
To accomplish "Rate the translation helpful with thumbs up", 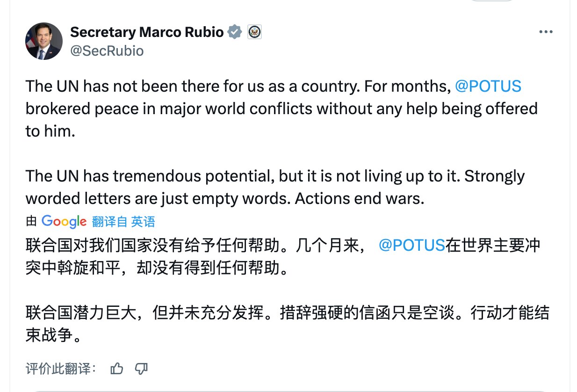I will point(116,369).
